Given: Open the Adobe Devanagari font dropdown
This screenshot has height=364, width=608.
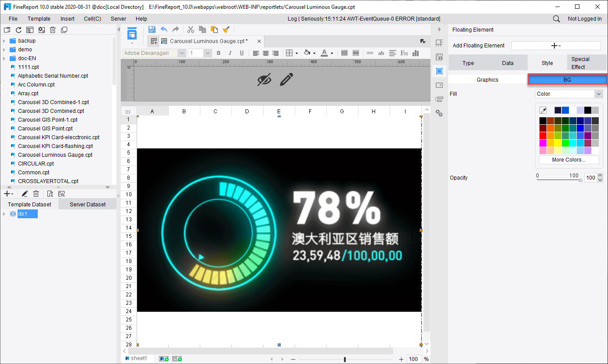Looking at the screenshot, I should [x=154, y=53].
